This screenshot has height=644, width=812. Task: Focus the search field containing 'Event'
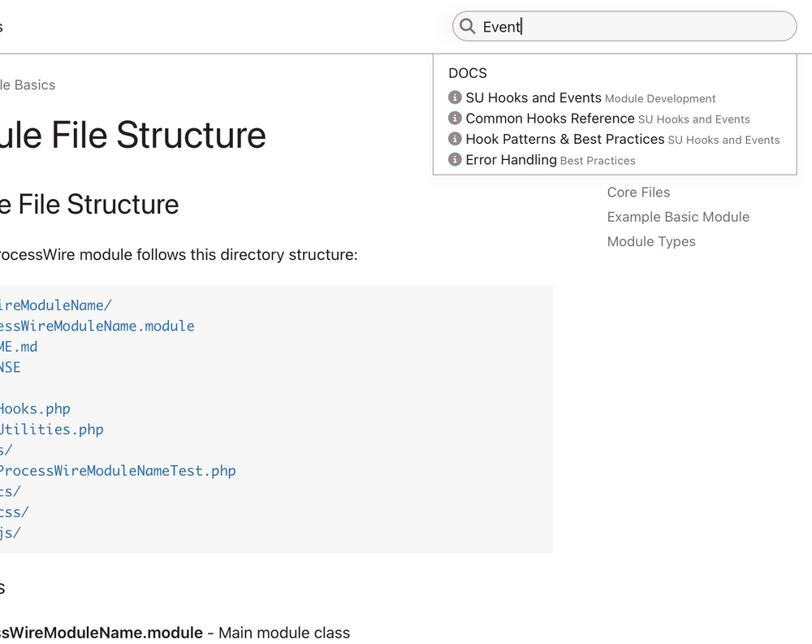click(624, 27)
